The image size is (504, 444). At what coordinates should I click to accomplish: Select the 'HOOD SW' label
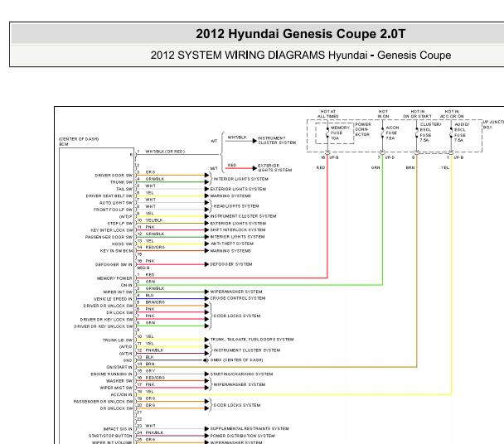[122, 244]
